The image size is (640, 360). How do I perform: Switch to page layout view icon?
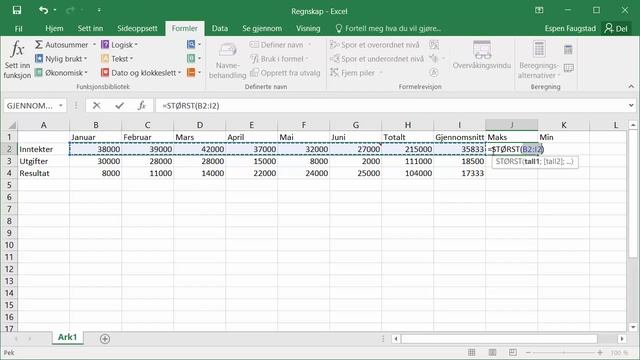pyautogui.click(x=492, y=352)
